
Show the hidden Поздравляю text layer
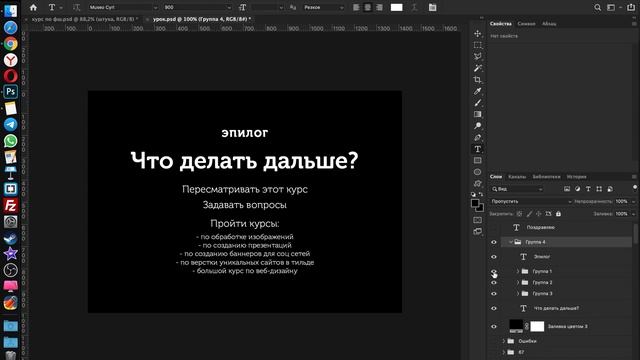(494, 227)
